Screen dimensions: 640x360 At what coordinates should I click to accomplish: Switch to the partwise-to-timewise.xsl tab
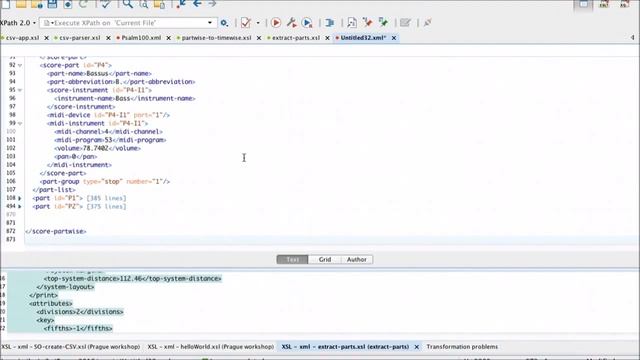(x=216, y=38)
